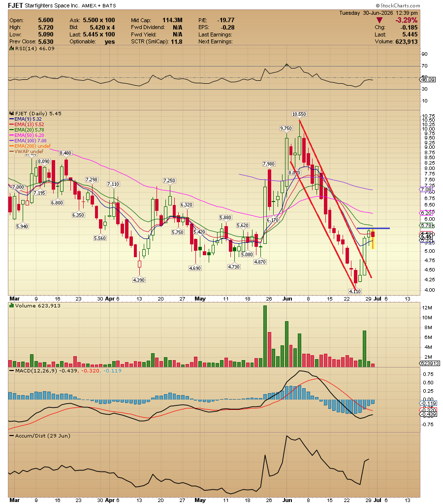Viewport: 443px width, 504px height.
Task: Click the High price 5.720
Action: tap(46, 27)
